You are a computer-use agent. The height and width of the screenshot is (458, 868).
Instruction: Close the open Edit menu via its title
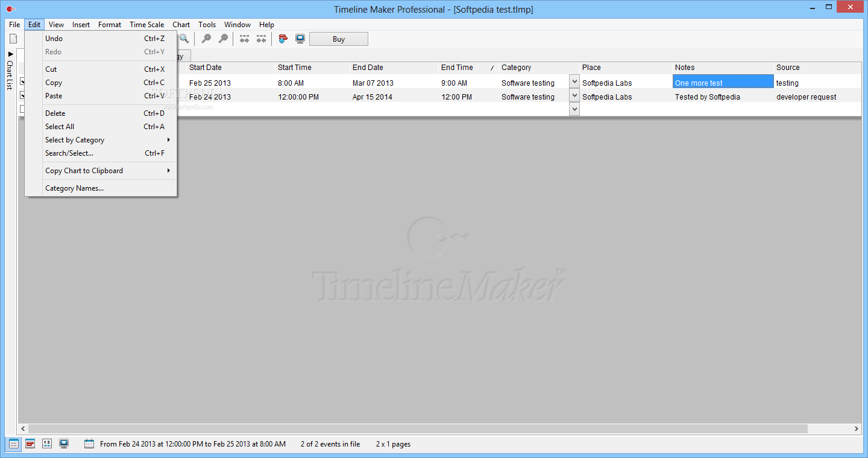click(34, 25)
